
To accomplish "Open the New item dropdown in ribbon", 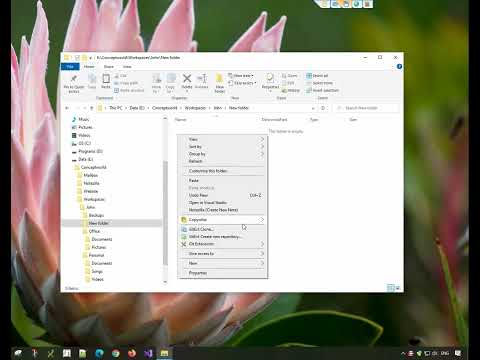I will click(x=241, y=76).
